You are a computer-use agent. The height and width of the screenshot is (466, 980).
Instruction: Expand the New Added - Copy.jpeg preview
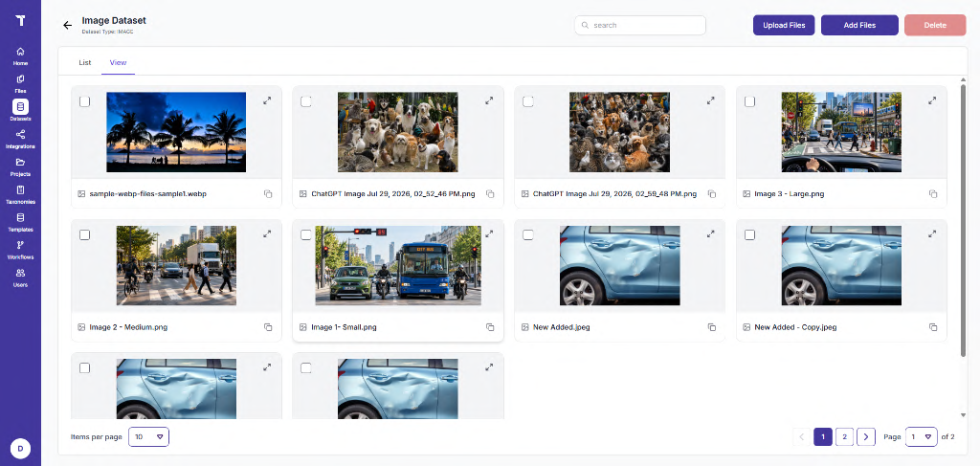[932, 233]
